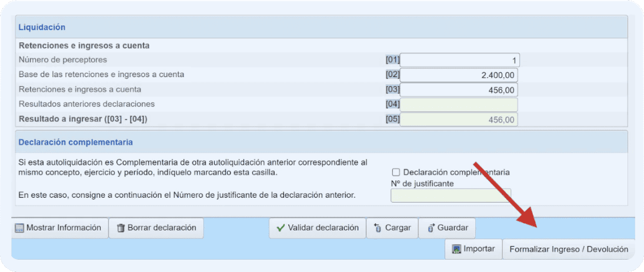The image size is (644, 272).
Task: Click the Resultado a ingresar field [05]
Action: coord(458,120)
